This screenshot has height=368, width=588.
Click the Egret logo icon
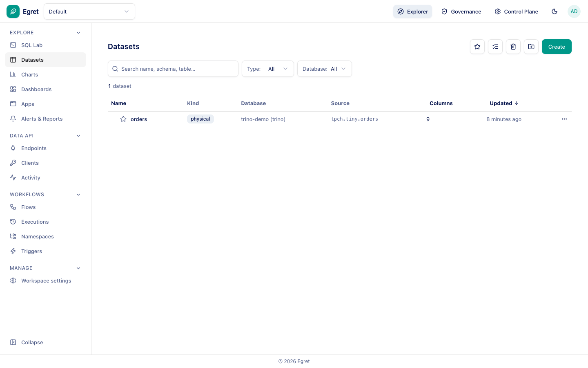(x=13, y=11)
